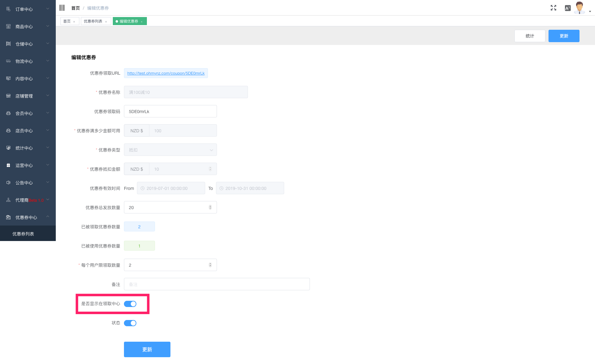The width and height of the screenshot is (595, 364).
Task: Click the 公告中心 announcement speaker icon
Action: 8,183
